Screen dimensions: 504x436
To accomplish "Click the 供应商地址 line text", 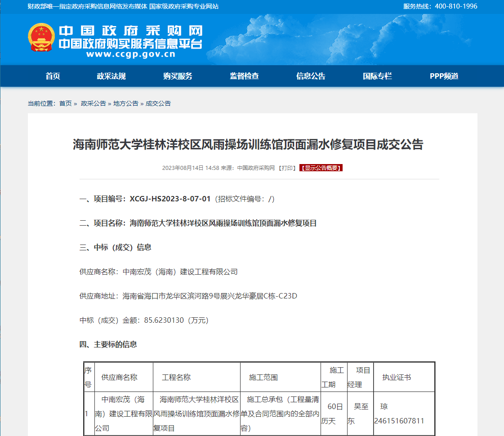I will [188, 296].
